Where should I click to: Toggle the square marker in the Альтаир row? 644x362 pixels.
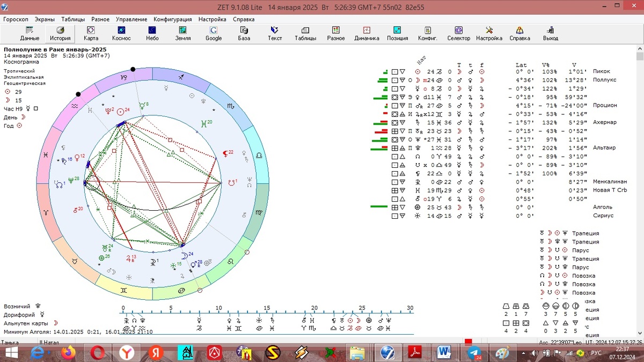click(x=394, y=148)
